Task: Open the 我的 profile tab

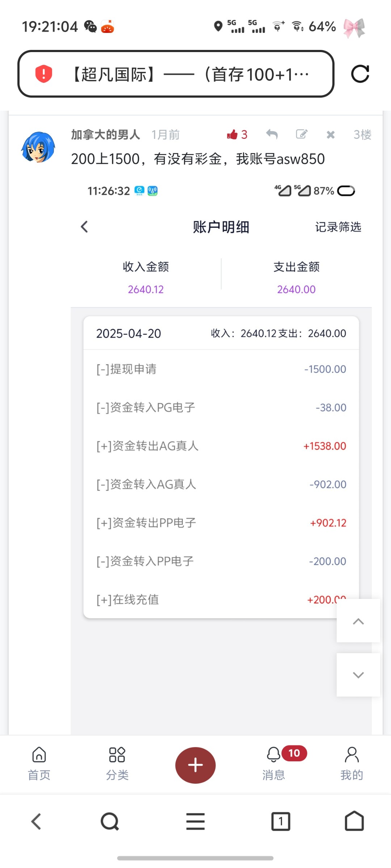Action: pyautogui.click(x=352, y=763)
